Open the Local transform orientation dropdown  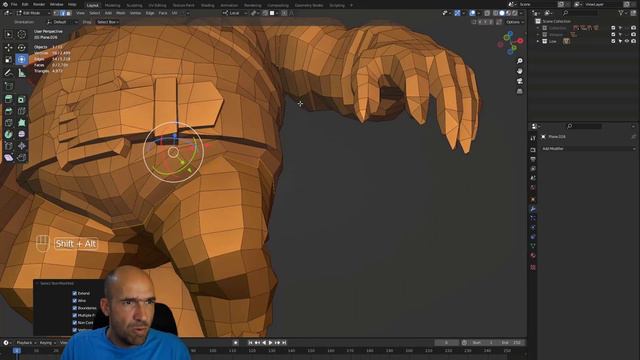pyautogui.click(x=235, y=13)
